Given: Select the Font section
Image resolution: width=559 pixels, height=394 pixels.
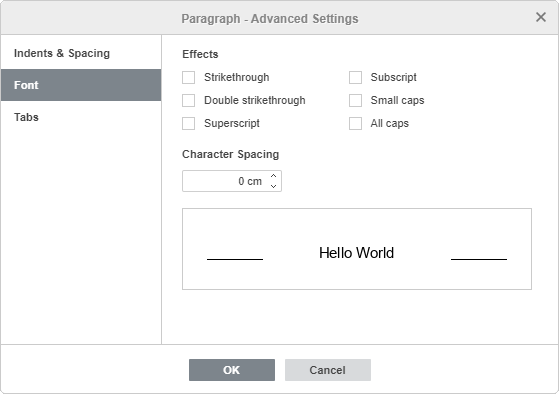Looking at the screenshot, I should [81, 85].
